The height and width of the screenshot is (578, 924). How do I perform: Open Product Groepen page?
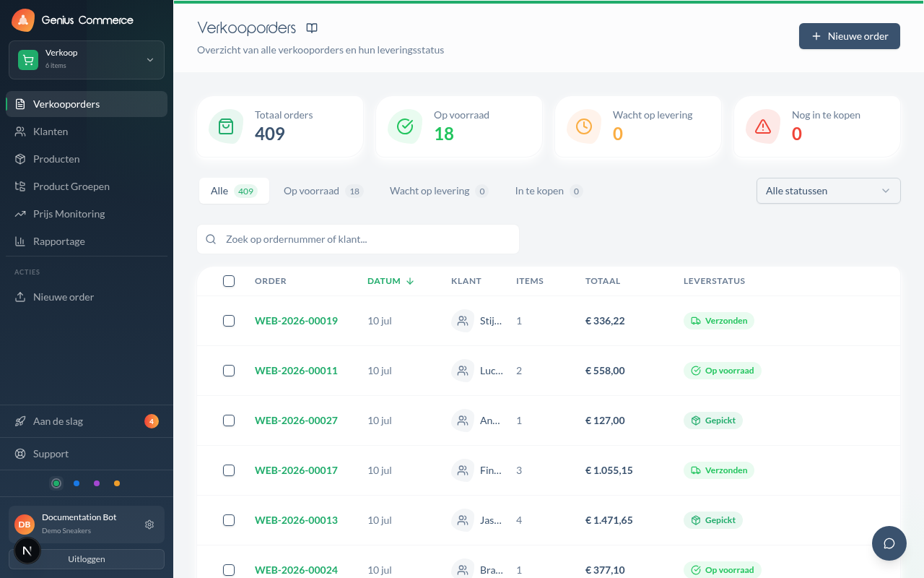tap(87, 186)
